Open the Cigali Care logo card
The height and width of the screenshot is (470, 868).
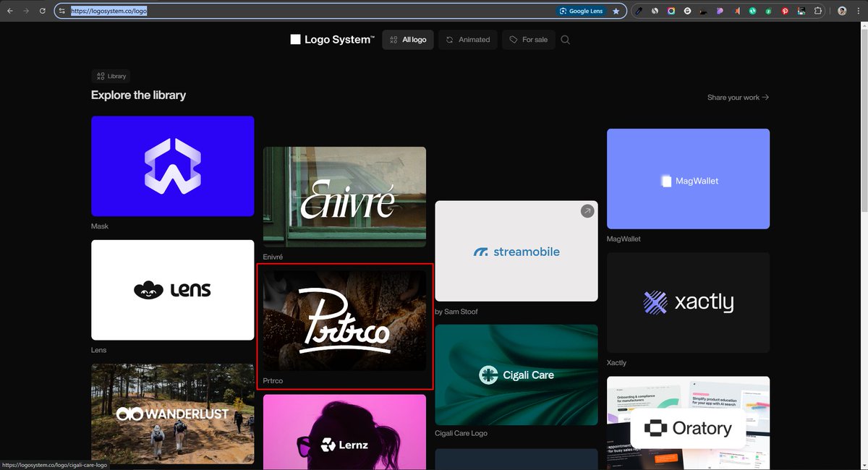pos(516,375)
